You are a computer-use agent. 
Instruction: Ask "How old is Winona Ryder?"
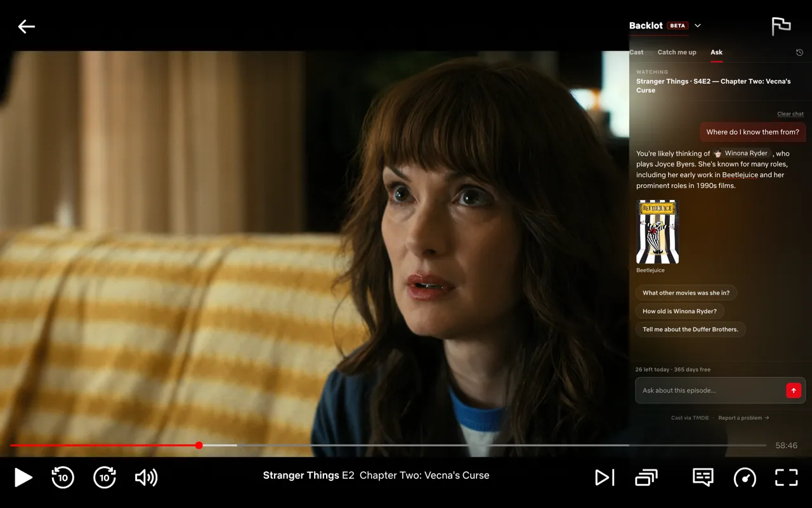[679, 311]
